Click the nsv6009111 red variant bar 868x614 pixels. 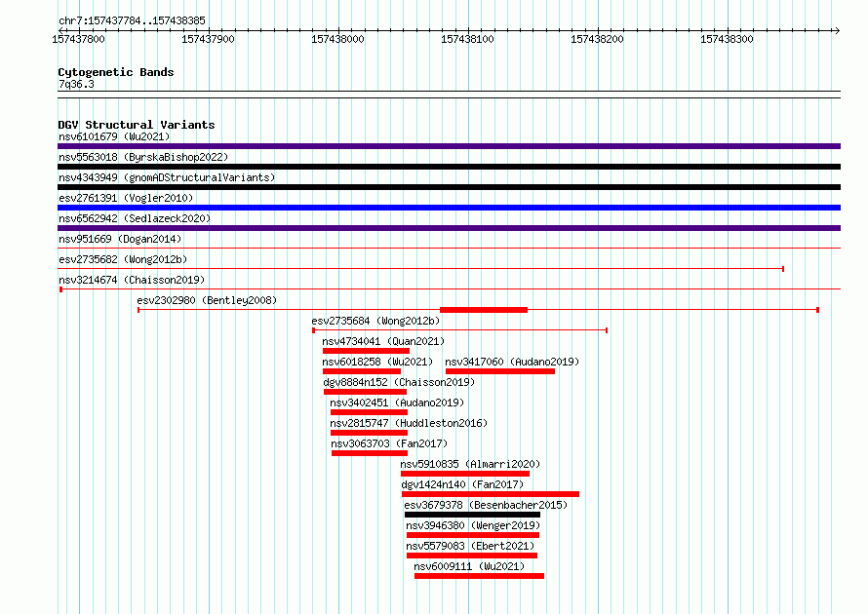tap(480, 576)
